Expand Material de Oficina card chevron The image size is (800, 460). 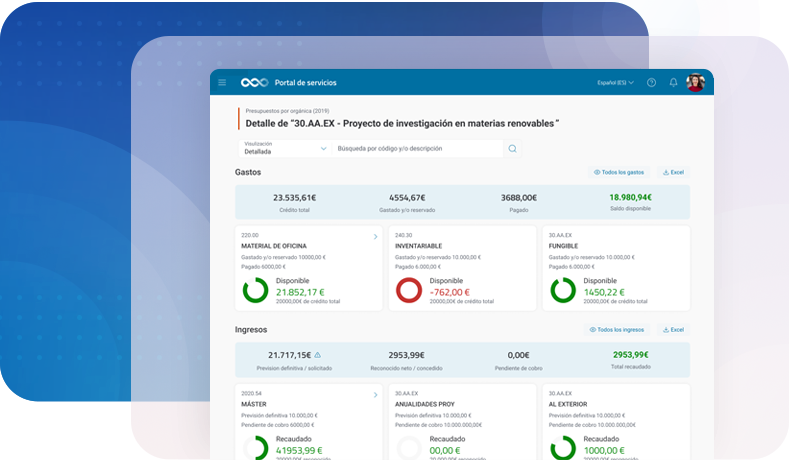coord(375,237)
